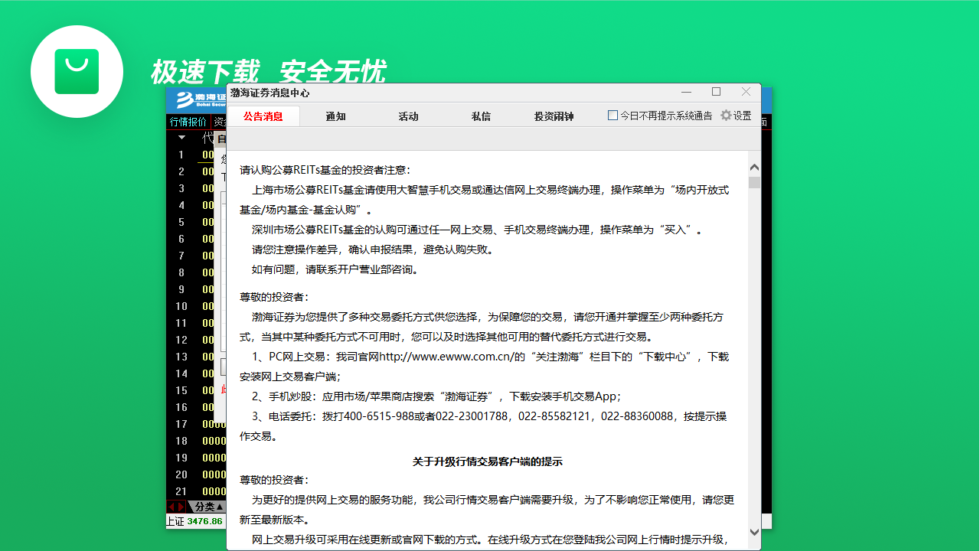Click the green shopping-bag download icon
This screenshot has height=551, width=980.
77,71
